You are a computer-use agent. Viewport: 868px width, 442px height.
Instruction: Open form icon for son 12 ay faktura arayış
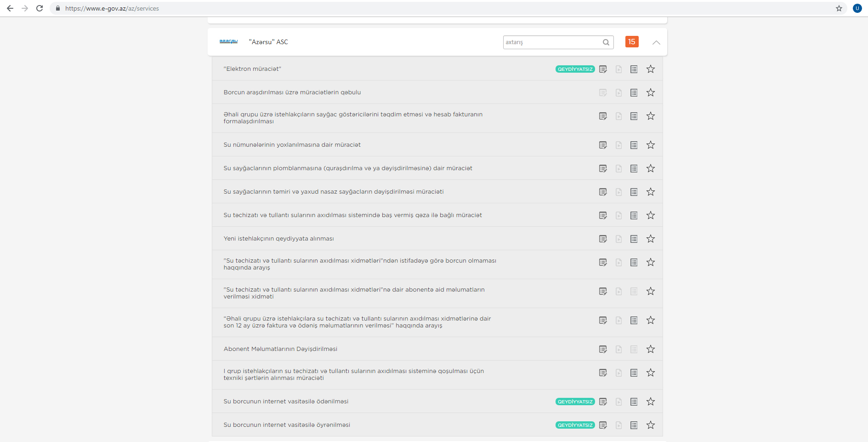[603, 320]
